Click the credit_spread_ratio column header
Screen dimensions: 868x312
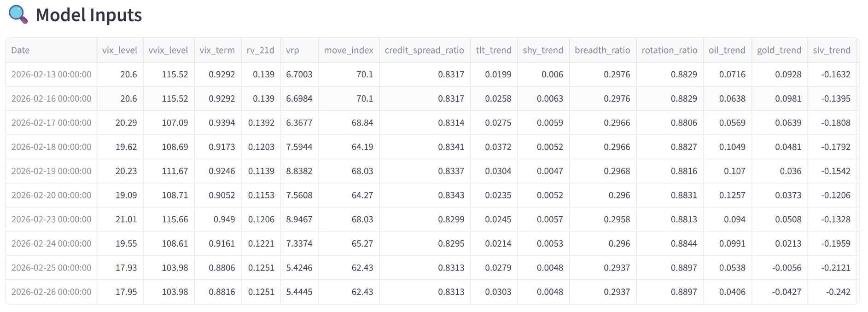click(x=425, y=50)
